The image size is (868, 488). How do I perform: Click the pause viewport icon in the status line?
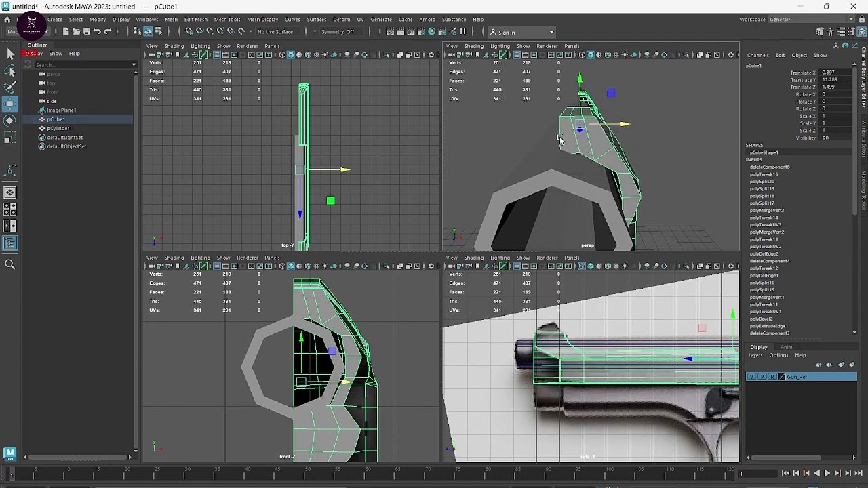coord(463,32)
